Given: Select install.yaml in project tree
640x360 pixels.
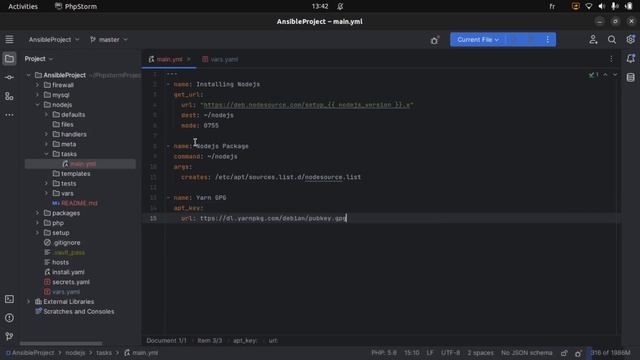Looking at the screenshot, I should pyautogui.click(x=68, y=272).
